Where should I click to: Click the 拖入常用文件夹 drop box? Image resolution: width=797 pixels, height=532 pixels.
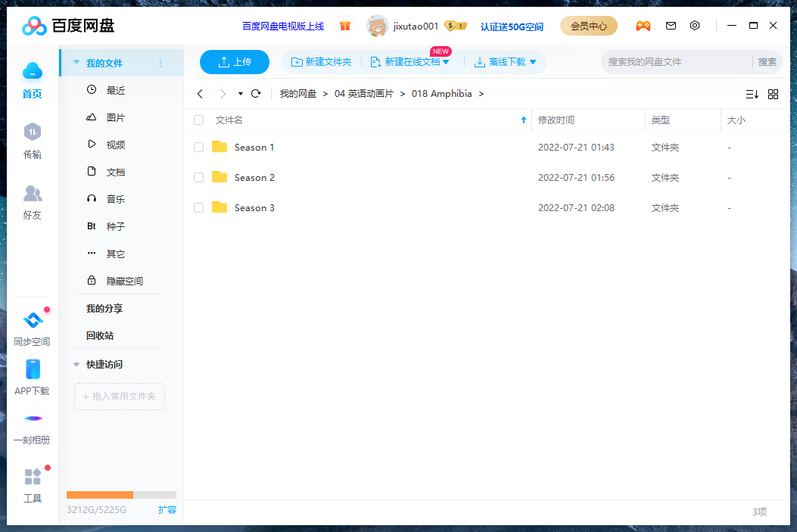[120, 397]
